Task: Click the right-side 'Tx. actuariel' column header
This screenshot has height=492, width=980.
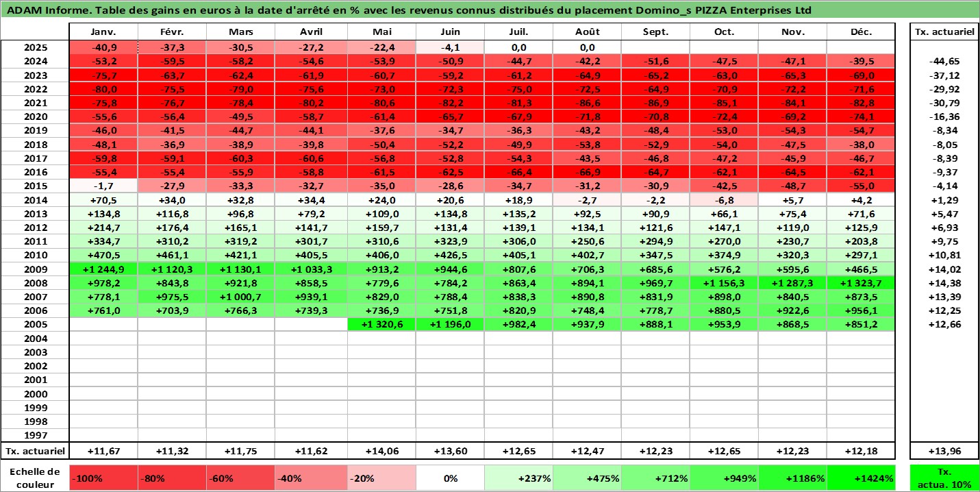Action: point(944,32)
